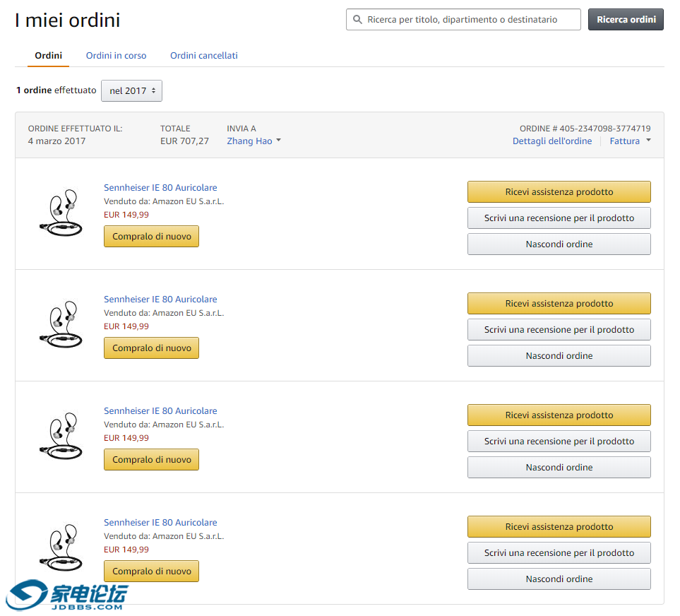Open the 'Dettagli dell'ordine' link
The height and width of the screenshot is (616, 680).
551,141
